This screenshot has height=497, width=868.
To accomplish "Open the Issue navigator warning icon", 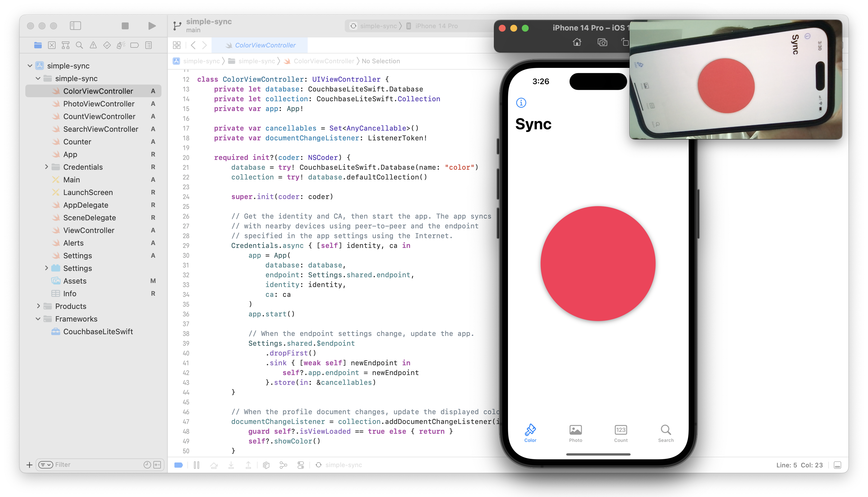I will pos(93,45).
